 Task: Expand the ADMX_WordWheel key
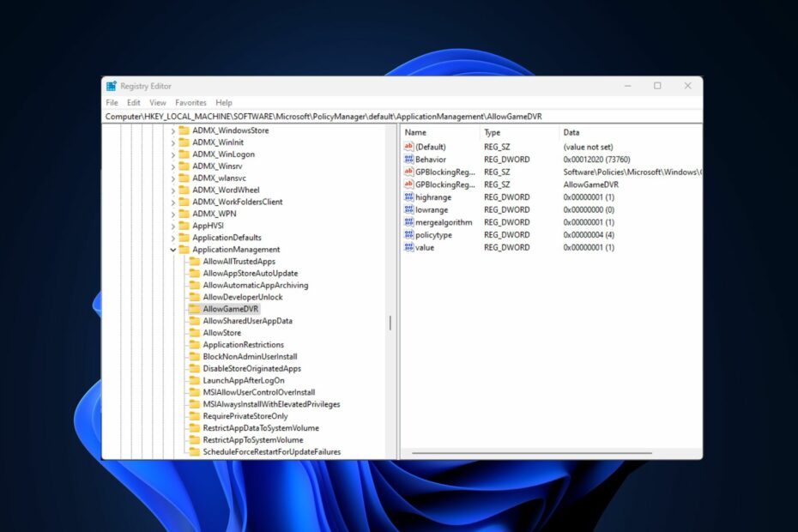click(x=173, y=190)
